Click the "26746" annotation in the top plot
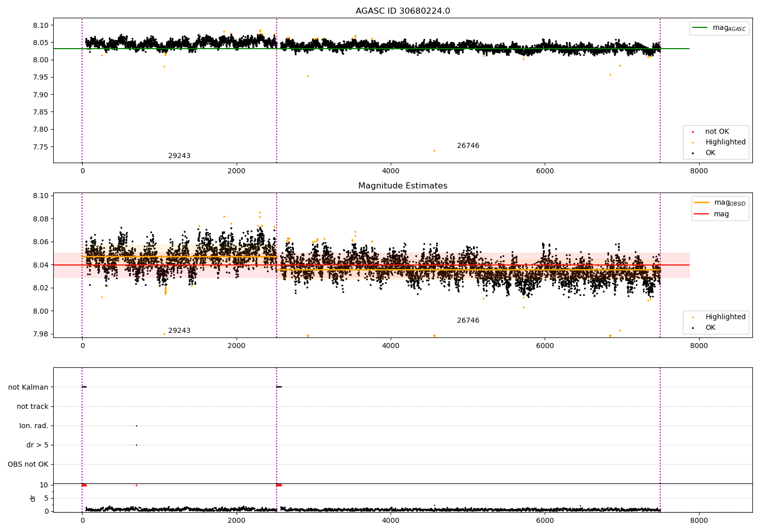 point(468,145)
